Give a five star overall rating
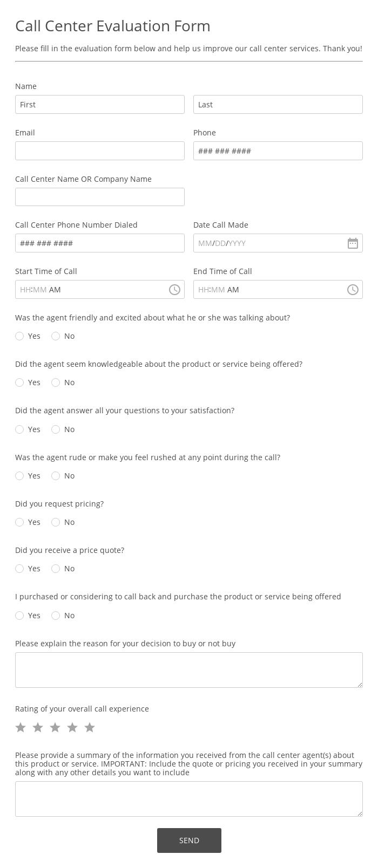 [90, 728]
